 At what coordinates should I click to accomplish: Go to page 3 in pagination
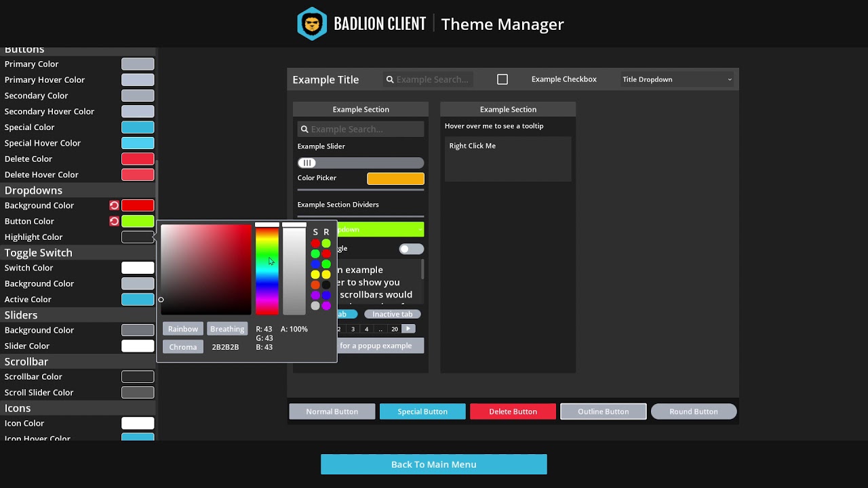pos(353,329)
